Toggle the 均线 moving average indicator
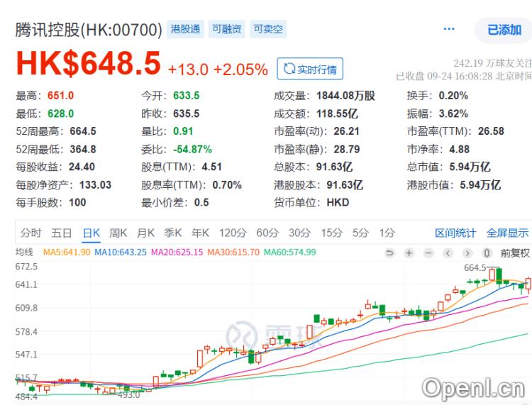The width and height of the screenshot is (532, 405). [25, 253]
